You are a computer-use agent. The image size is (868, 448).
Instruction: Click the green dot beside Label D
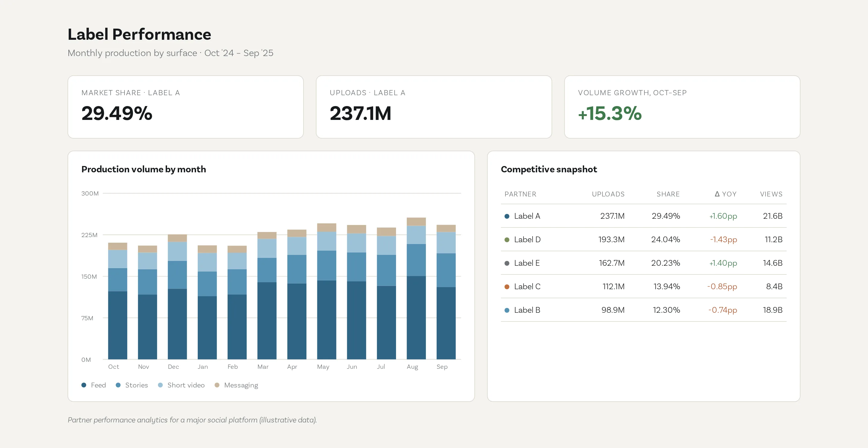pos(507,240)
